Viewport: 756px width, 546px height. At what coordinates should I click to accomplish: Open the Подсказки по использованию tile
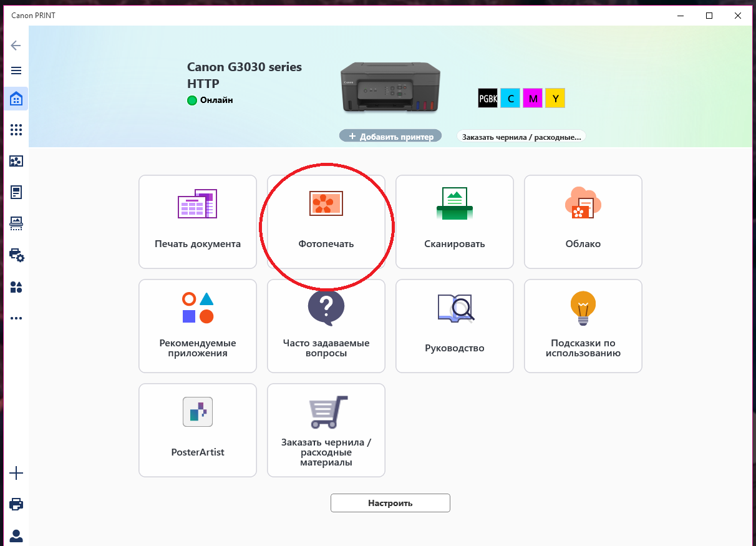coord(583,326)
